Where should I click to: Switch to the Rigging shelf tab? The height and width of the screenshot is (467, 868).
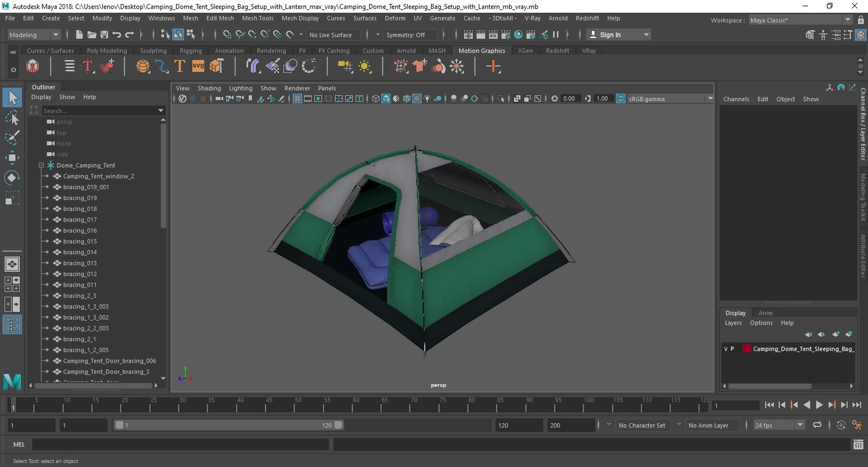pyautogui.click(x=191, y=51)
